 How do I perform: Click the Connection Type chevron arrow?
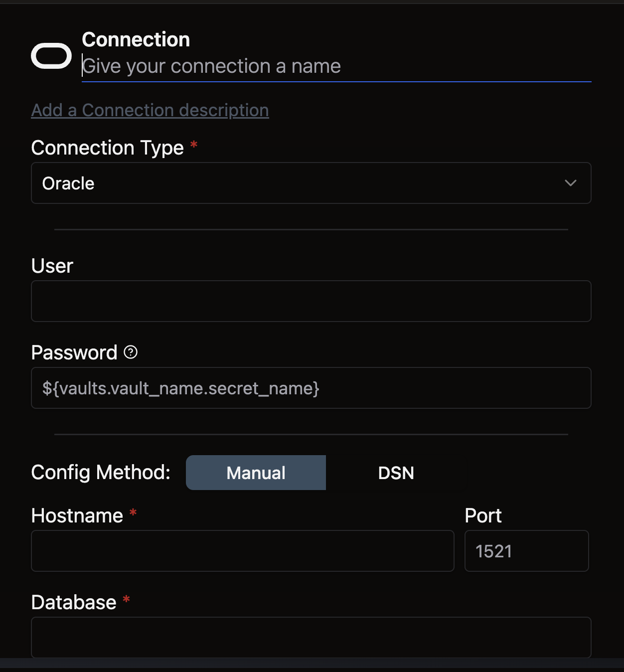point(571,183)
